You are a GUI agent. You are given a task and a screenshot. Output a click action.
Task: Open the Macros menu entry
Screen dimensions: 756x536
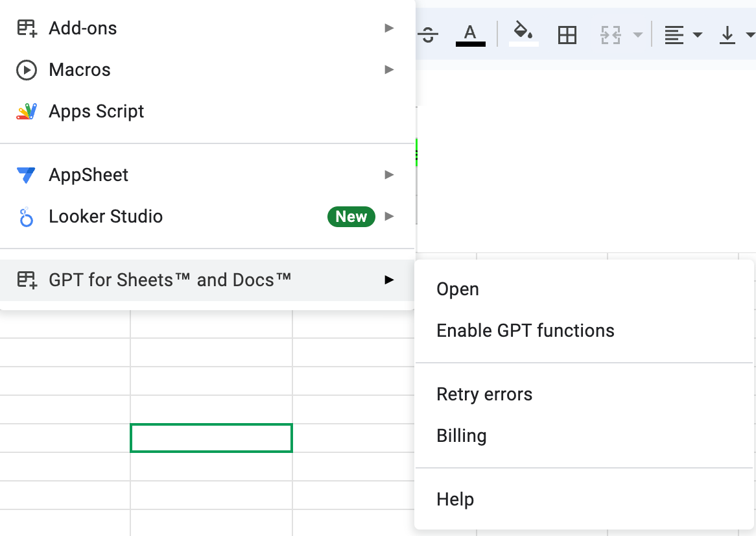[x=207, y=70]
